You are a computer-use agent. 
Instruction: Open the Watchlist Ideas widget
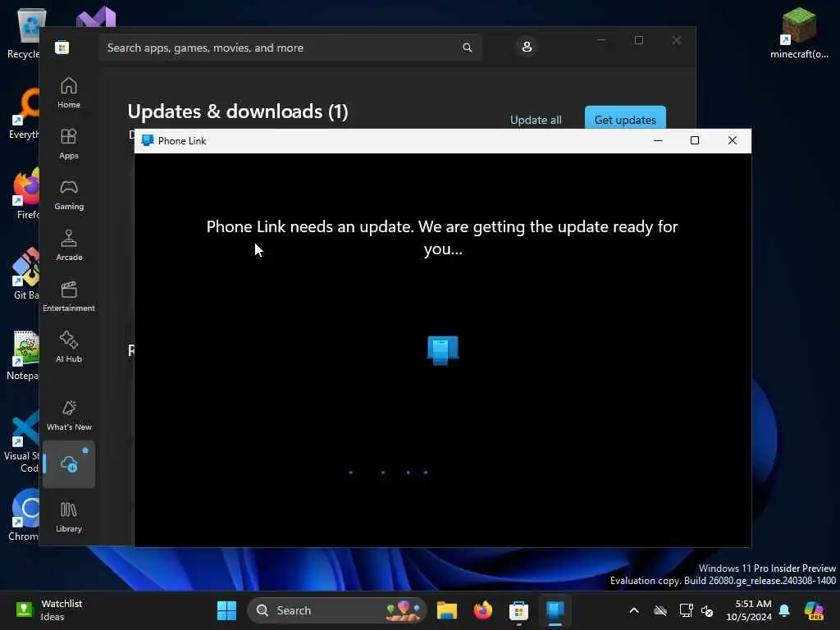coord(49,610)
